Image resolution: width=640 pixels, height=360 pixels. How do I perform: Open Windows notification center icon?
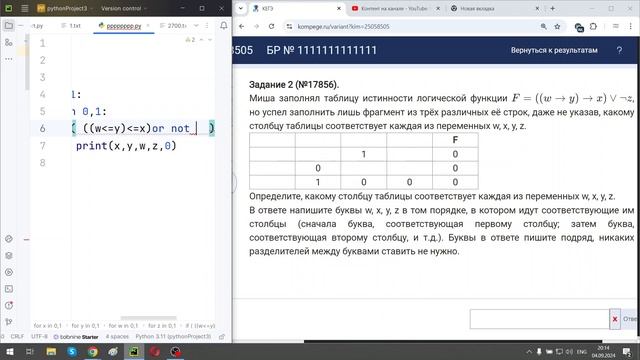tap(627, 352)
